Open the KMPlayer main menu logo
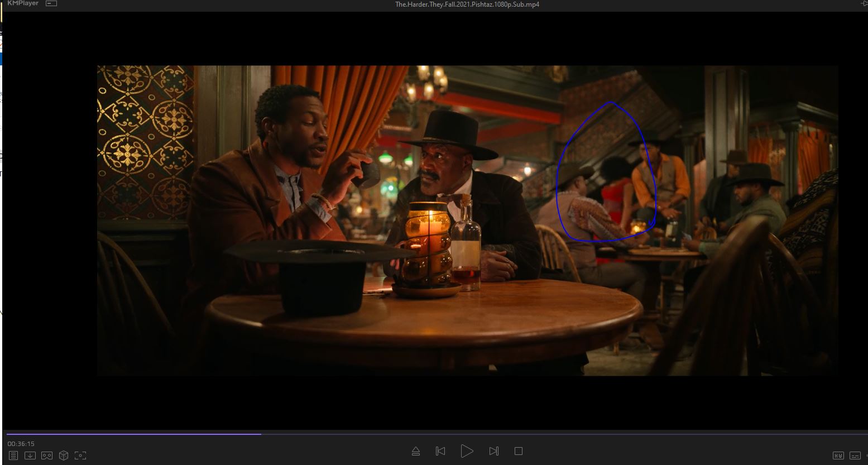868x465 pixels. [x=22, y=4]
